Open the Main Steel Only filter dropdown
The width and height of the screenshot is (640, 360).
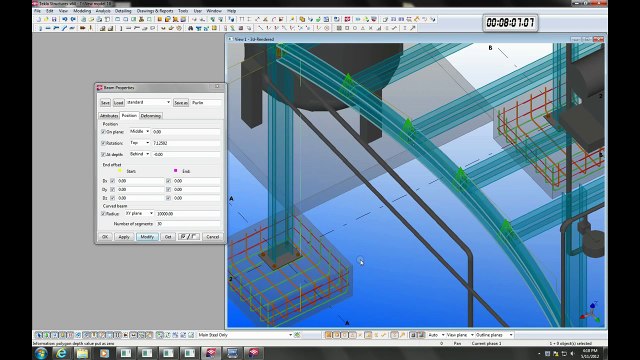pos(290,335)
